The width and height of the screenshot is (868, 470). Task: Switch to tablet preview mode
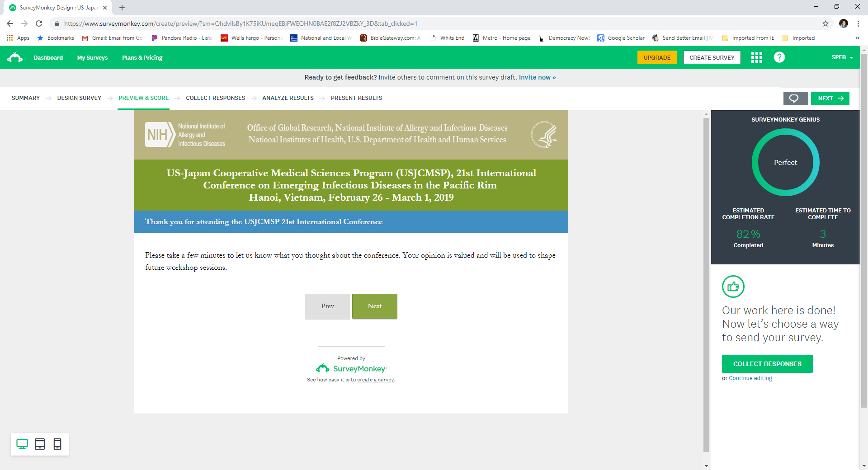tap(40, 444)
